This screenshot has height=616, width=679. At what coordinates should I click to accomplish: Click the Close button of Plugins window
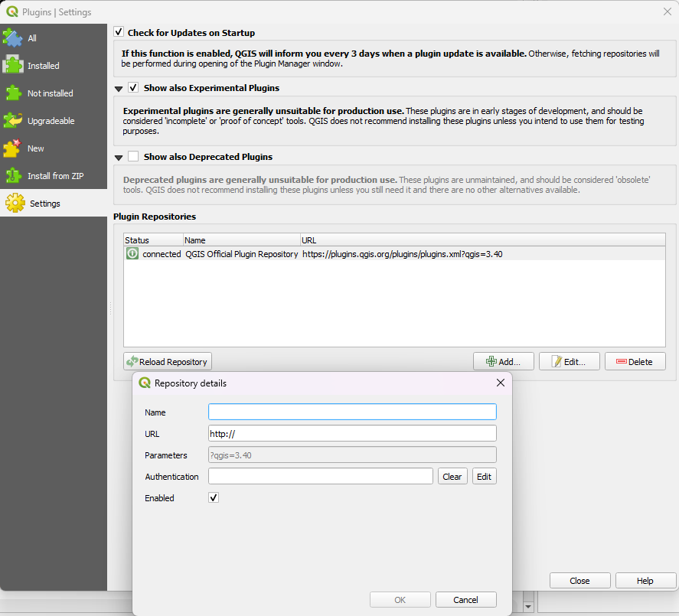[579, 581]
